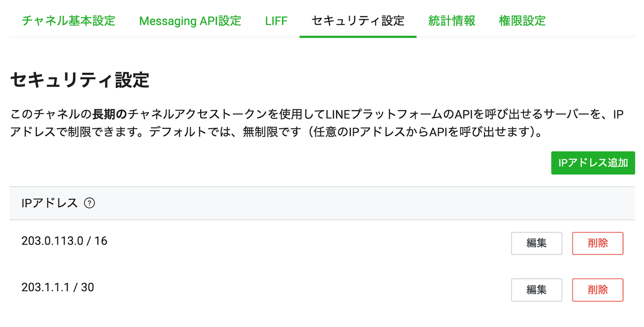Image resolution: width=644 pixels, height=327 pixels.
Task: Click the large セキュリティ設定 page heading
Action: 80,80
